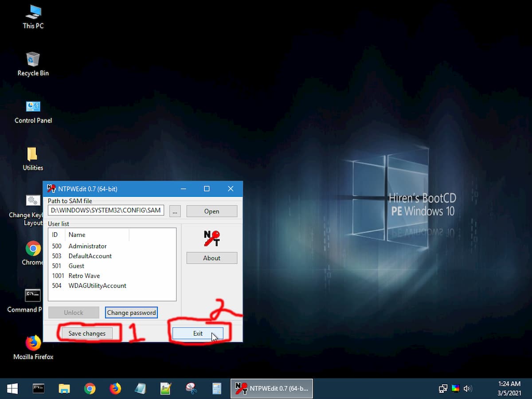Select the Administrator user row
The height and width of the screenshot is (399, 532).
pos(112,246)
